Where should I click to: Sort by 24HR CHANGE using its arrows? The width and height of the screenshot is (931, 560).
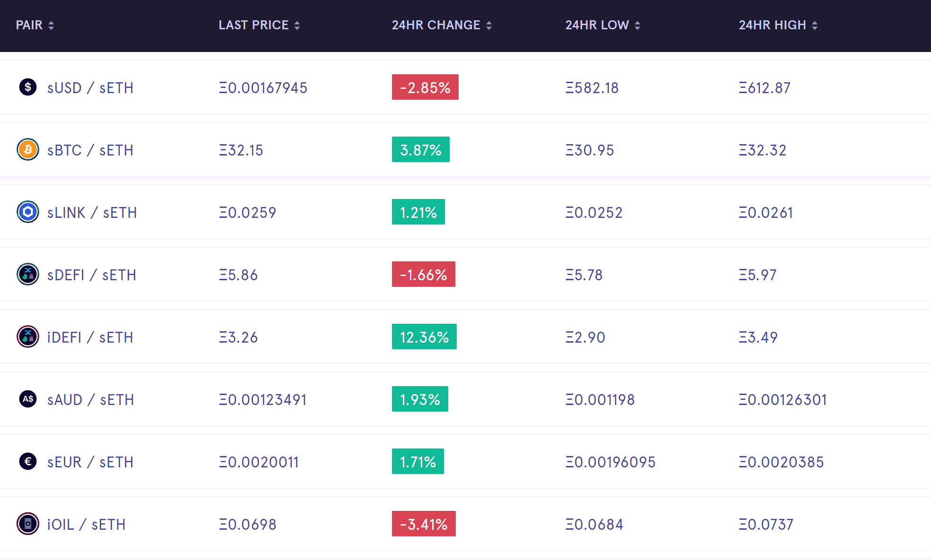(489, 26)
